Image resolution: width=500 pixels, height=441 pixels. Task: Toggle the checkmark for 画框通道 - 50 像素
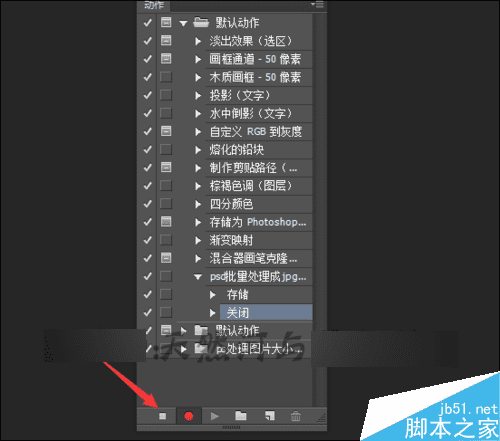pyautogui.click(x=147, y=59)
